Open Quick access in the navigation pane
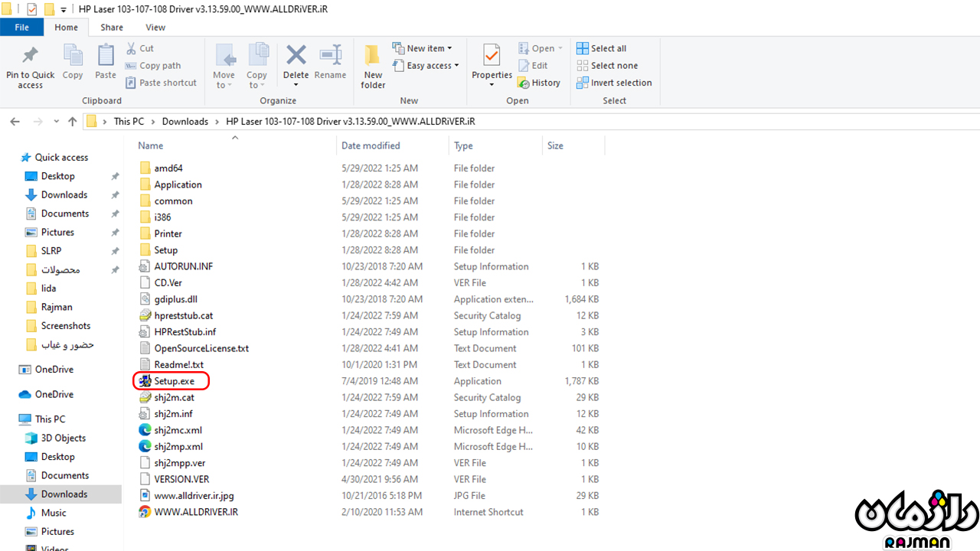The height and width of the screenshot is (551, 980). (61, 158)
